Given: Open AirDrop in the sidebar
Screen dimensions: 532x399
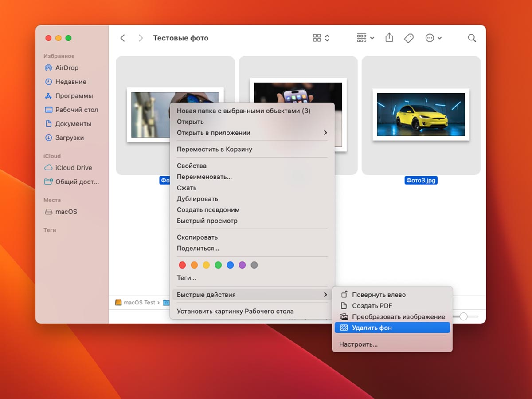Looking at the screenshot, I should (x=66, y=68).
